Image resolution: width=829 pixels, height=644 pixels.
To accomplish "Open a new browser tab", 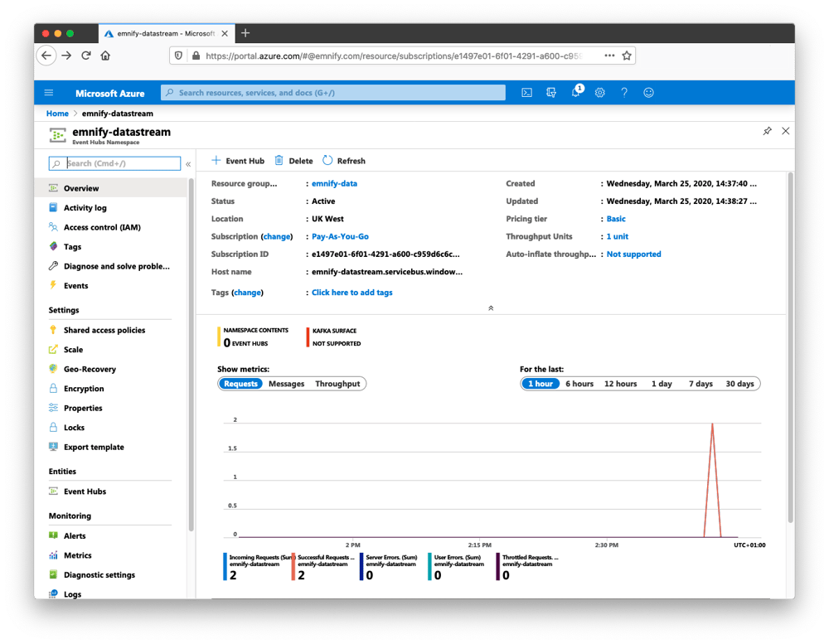I will (x=245, y=33).
